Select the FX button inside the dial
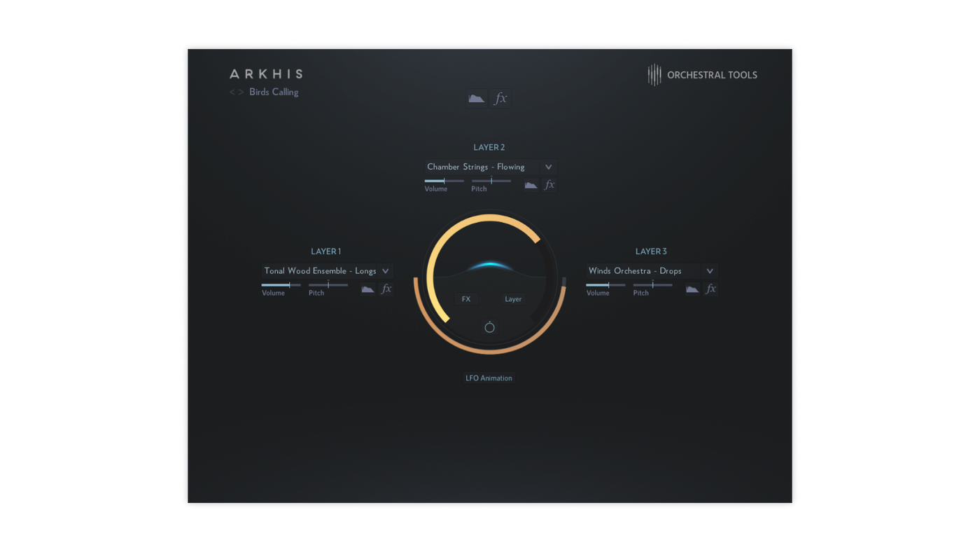The width and height of the screenshot is (980, 552). point(466,299)
